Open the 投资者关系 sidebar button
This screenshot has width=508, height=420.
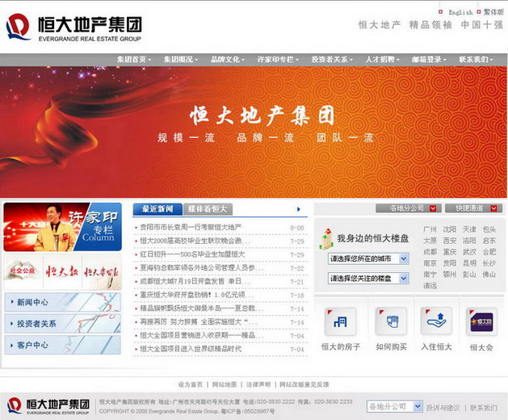coord(62,323)
